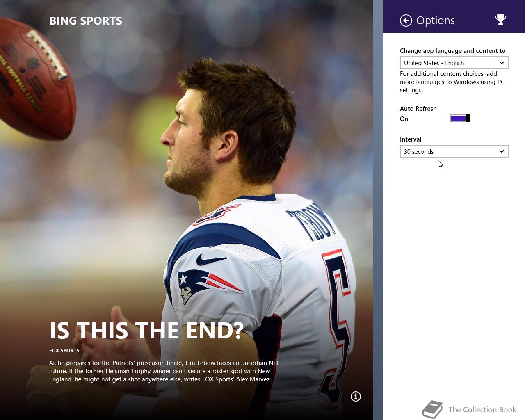Viewport: 525px width, 420px height.
Task: Open the app language dropdown
Action: pos(454,63)
